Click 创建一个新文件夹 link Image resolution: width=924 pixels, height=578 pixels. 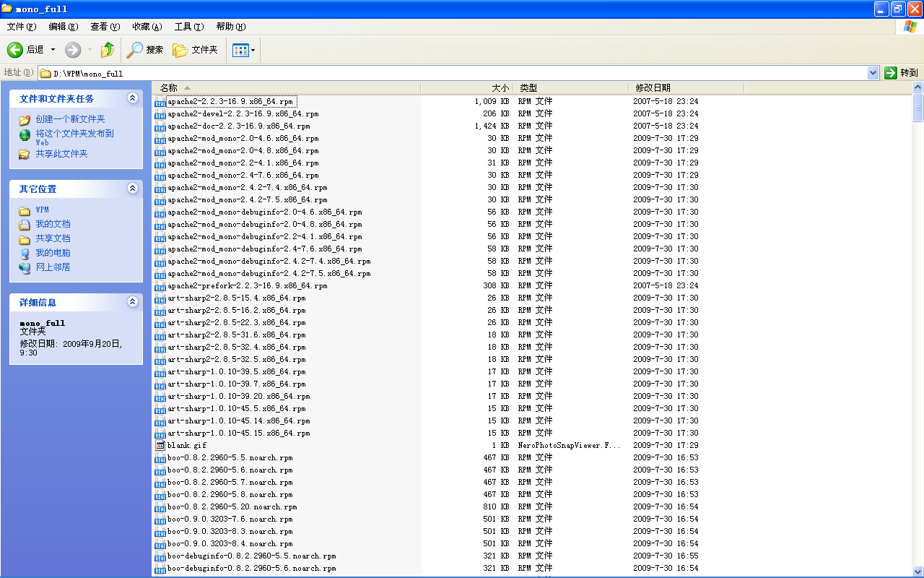click(71, 120)
